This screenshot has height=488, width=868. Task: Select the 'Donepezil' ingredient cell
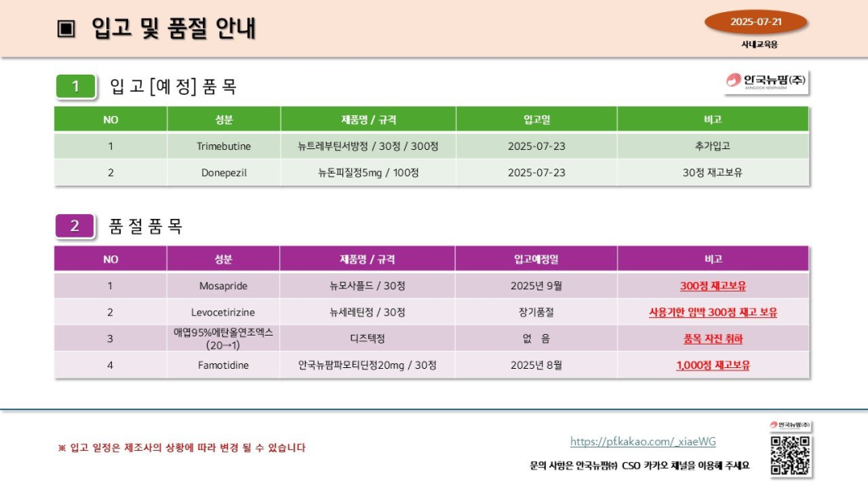[x=224, y=173]
